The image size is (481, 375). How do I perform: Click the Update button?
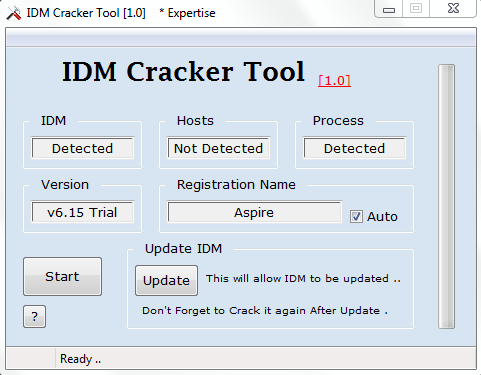click(166, 280)
